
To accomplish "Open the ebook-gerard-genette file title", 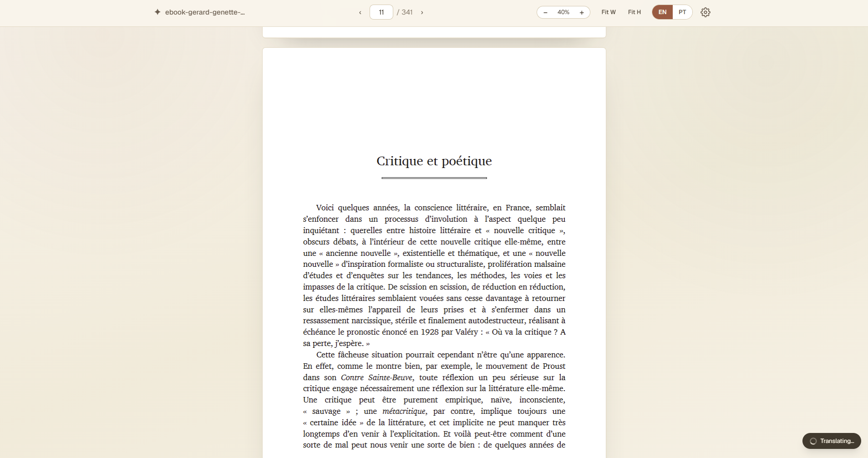I will [205, 12].
